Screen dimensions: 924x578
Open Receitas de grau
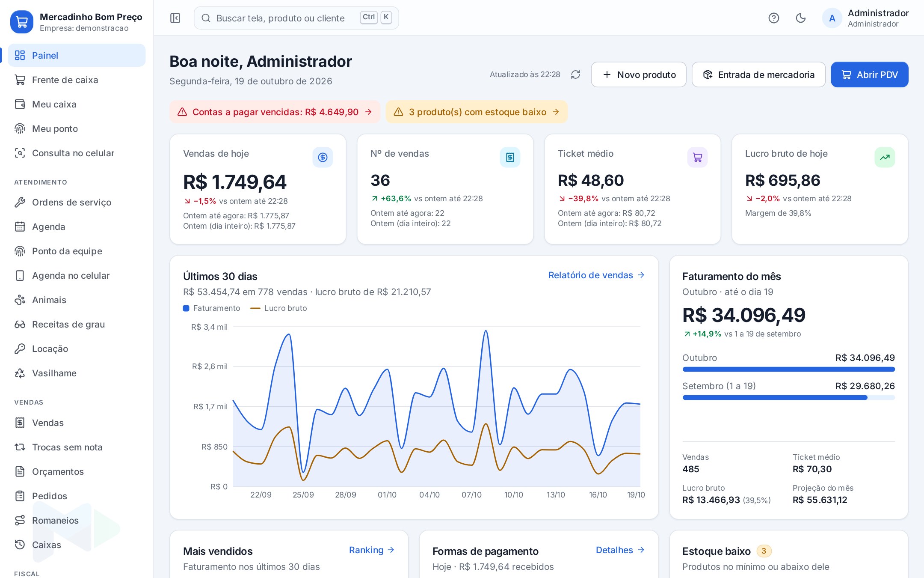point(77,324)
